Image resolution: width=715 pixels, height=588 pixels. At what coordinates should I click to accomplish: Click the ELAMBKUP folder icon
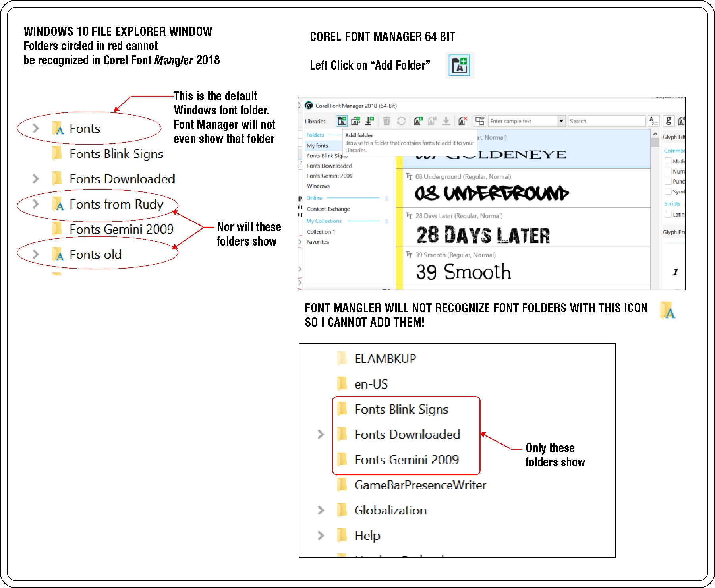click(342, 358)
